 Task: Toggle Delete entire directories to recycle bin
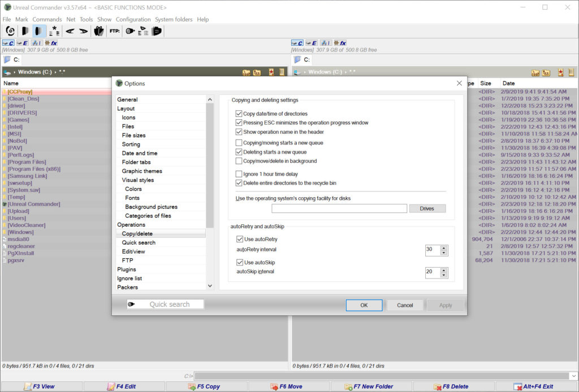tap(239, 183)
